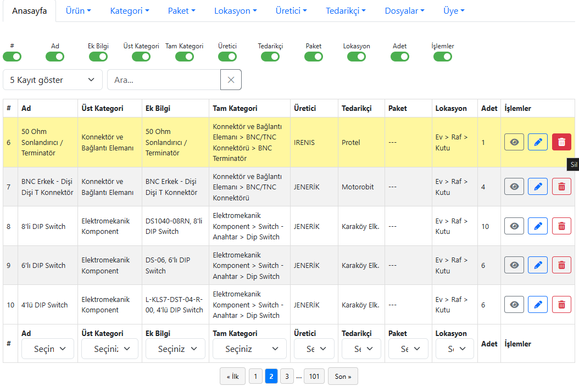Jump to last page with 'Son »' button

coord(343,376)
